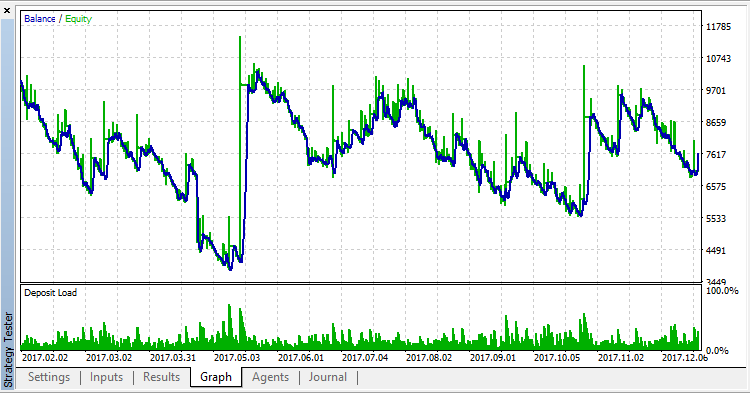Click the 4491 axis value
The width and height of the screenshot is (750, 394).
pos(716,251)
